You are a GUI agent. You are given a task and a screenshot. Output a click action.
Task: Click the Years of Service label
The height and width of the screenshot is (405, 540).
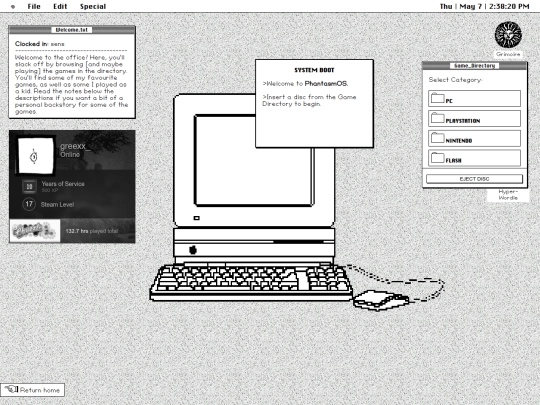click(63, 184)
